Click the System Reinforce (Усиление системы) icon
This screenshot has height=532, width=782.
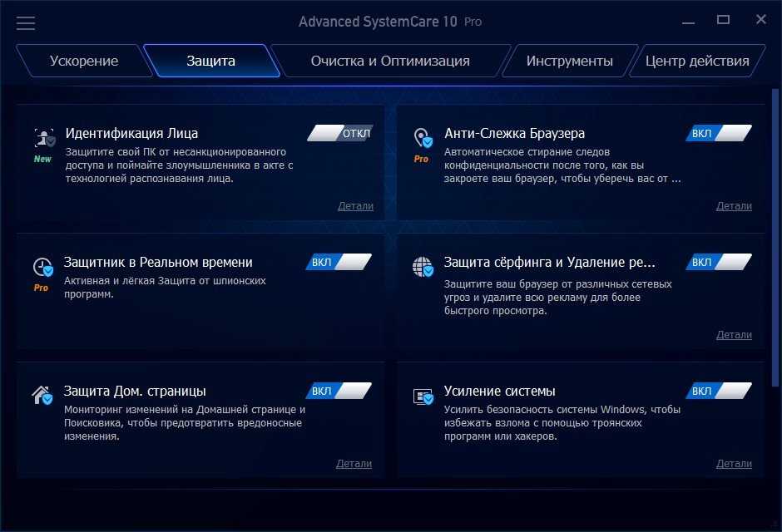click(x=423, y=397)
